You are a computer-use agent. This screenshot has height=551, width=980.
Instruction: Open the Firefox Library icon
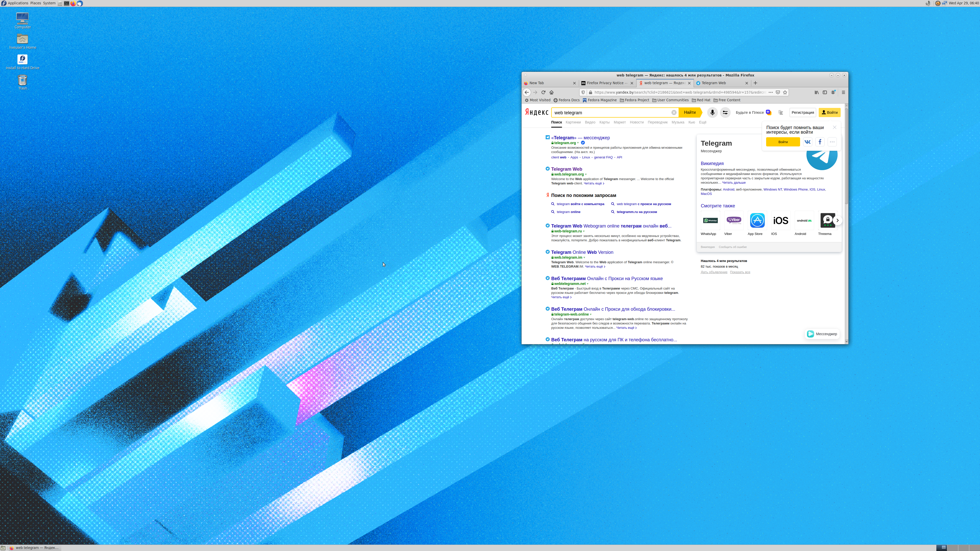816,92
